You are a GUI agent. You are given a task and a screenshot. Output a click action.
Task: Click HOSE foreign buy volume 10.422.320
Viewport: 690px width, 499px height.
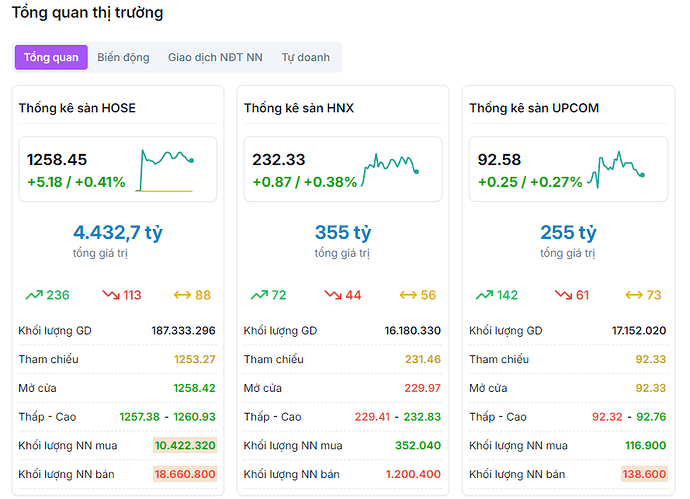(x=185, y=445)
